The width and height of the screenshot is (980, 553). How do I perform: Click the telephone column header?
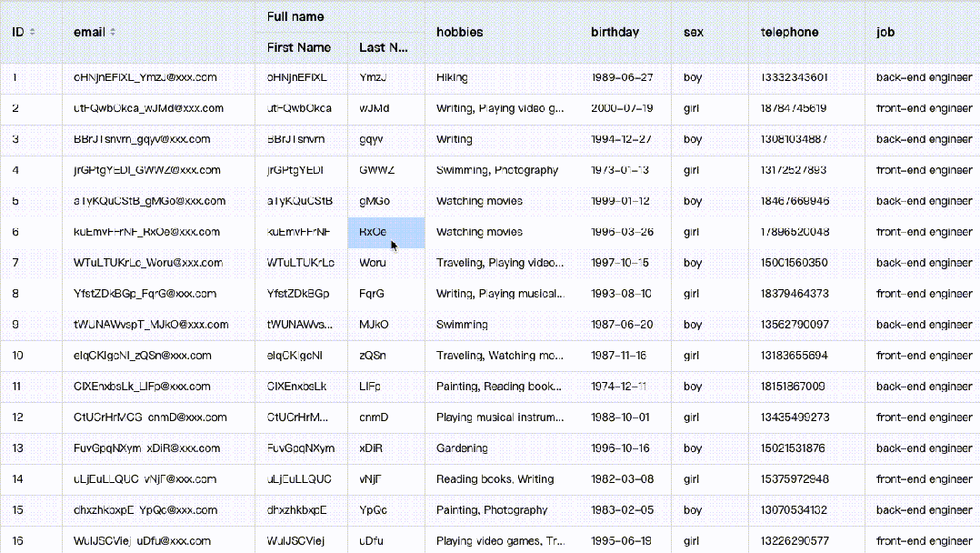click(x=789, y=32)
